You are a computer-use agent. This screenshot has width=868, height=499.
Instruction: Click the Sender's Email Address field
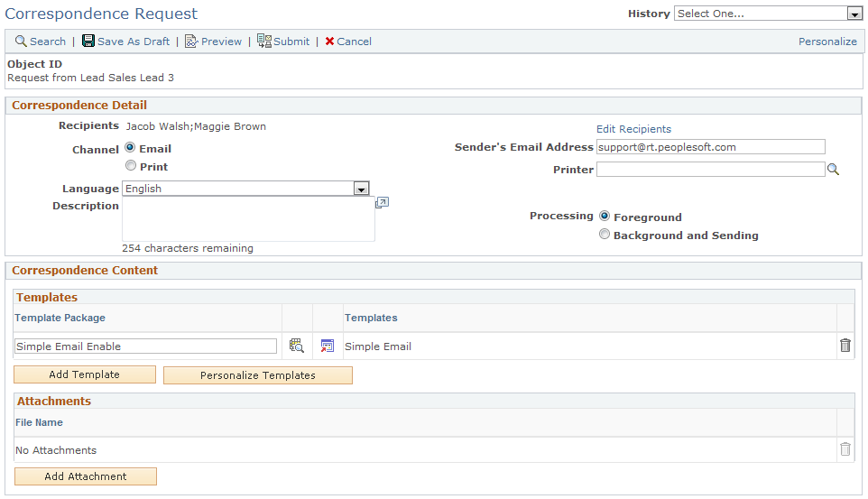point(710,147)
